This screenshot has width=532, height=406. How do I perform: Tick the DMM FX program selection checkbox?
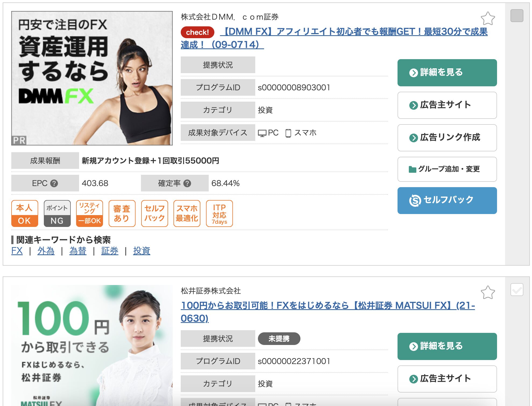pos(517,16)
